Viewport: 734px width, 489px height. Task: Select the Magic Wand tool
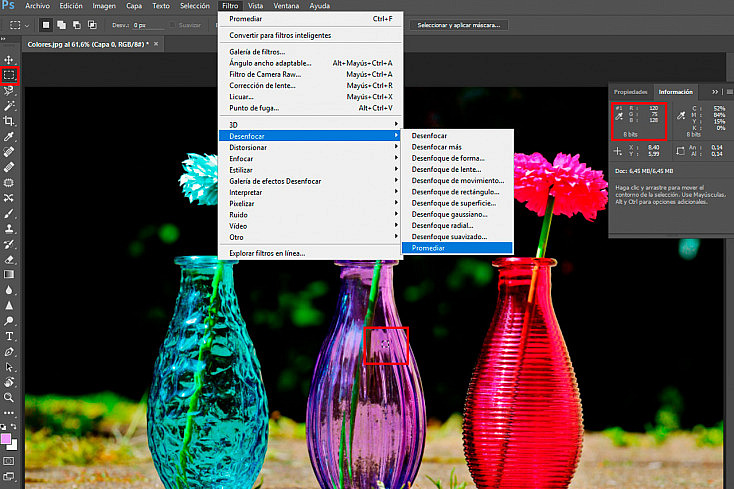9,106
